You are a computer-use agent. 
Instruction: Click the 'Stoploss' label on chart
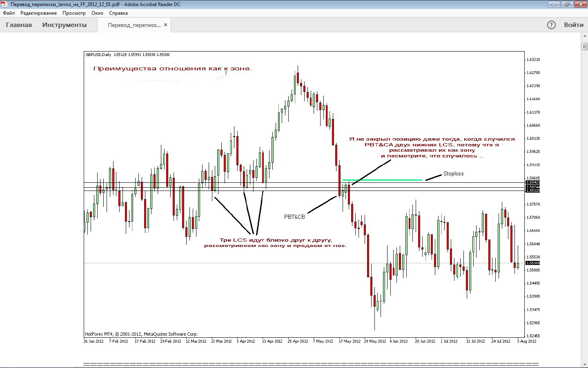coord(453,174)
